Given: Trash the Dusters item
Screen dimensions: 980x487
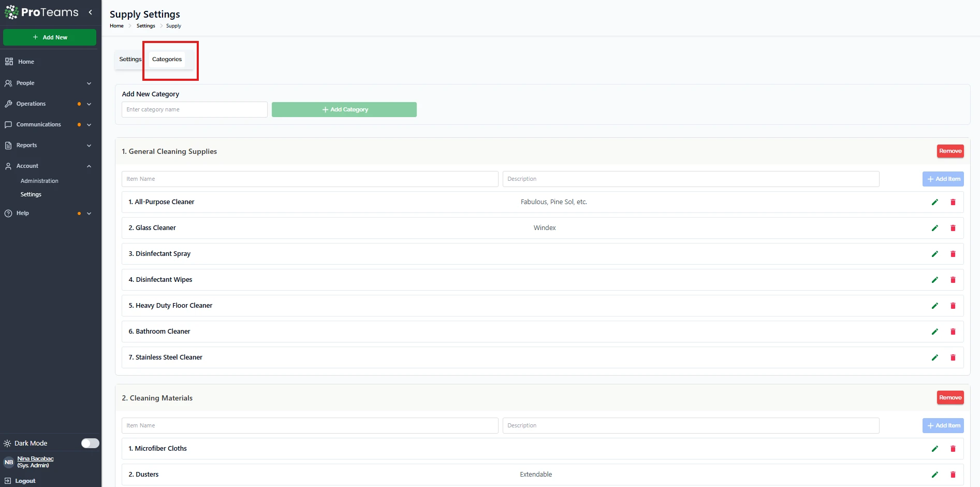Looking at the screenshot, I should [953, 475].
